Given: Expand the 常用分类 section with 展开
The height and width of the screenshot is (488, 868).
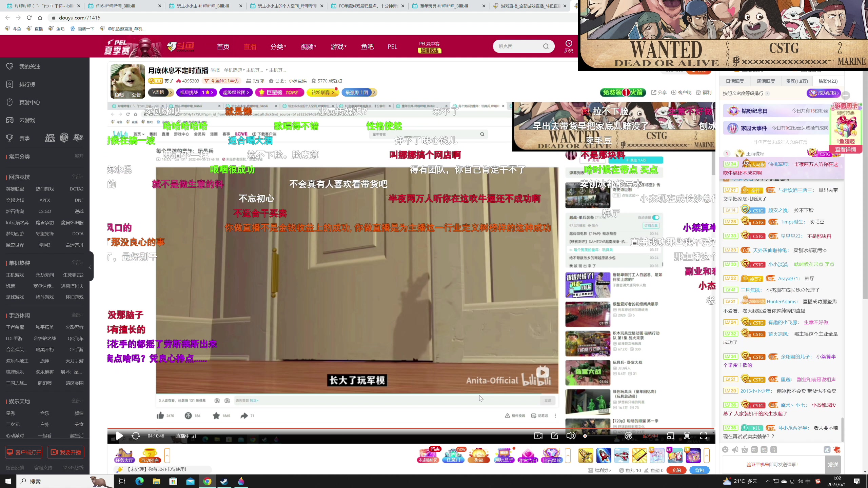Looking at the screenshot, I should [x=79, y=156].
